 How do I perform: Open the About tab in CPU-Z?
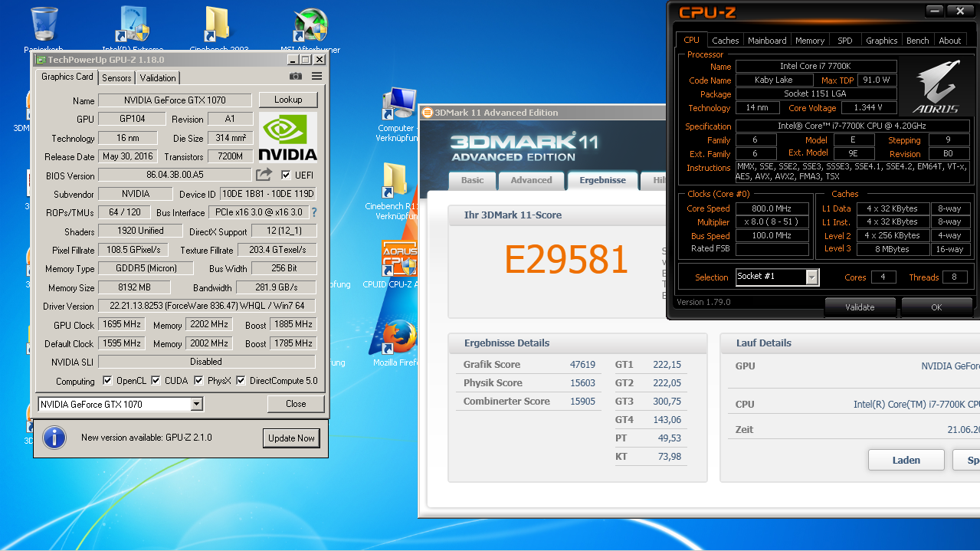coord(949,41)
